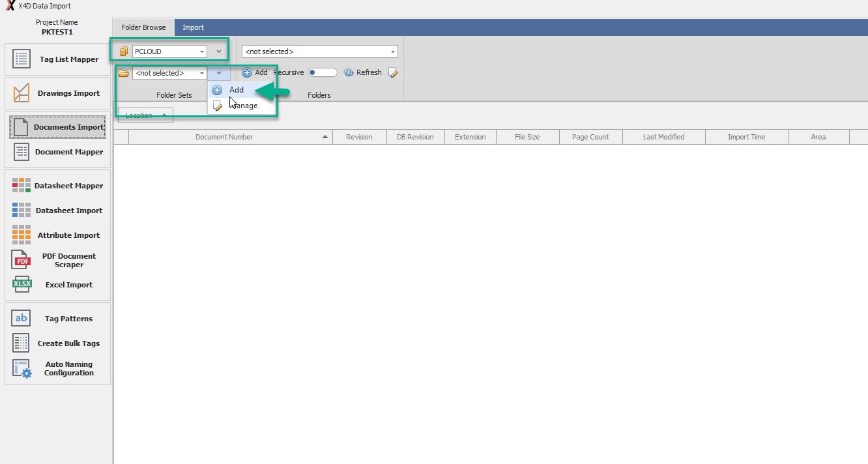The height and width of the screenshot is (464, 868).
Task: Sort by Document Number column header
Action: click(224, 137)
